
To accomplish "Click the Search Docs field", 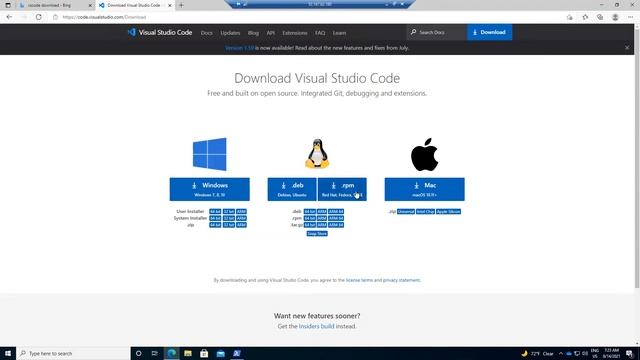I will point(436,32).
